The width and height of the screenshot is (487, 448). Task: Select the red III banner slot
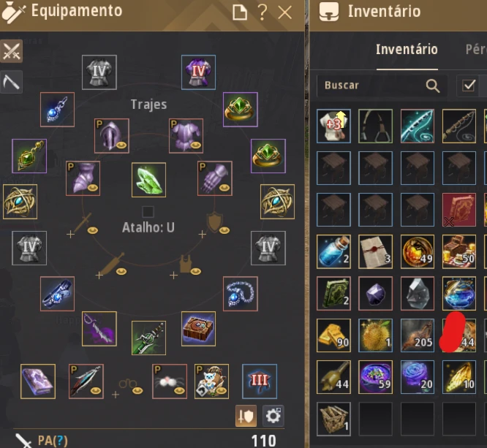(260, 381)
